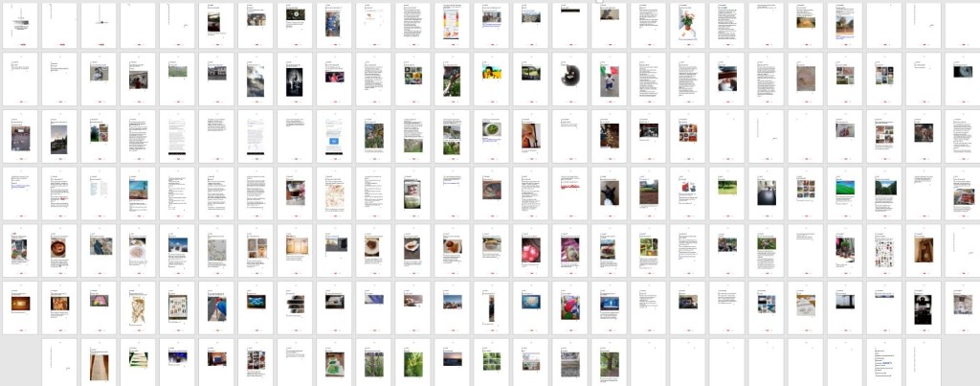The width and height of the screenshot is (980, 386).
Task: Open page with cloudy sky photo
Action: pyautogui.click(x=256, y=78)
